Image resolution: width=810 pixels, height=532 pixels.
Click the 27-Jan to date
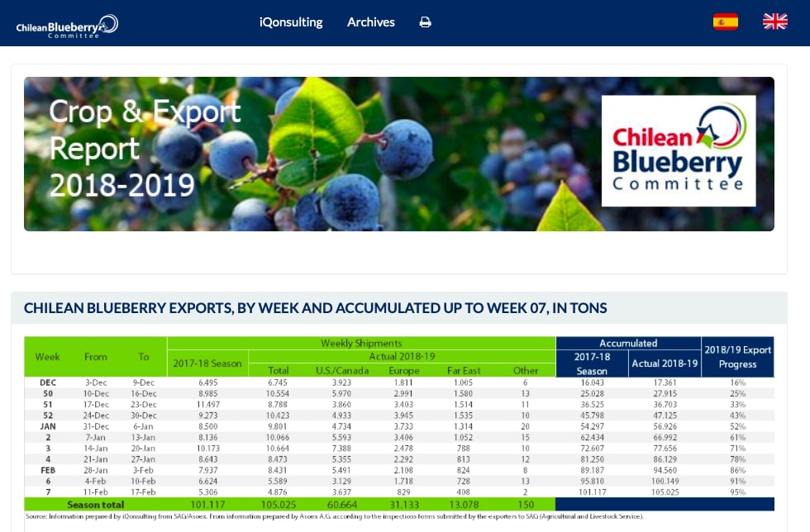143,459
